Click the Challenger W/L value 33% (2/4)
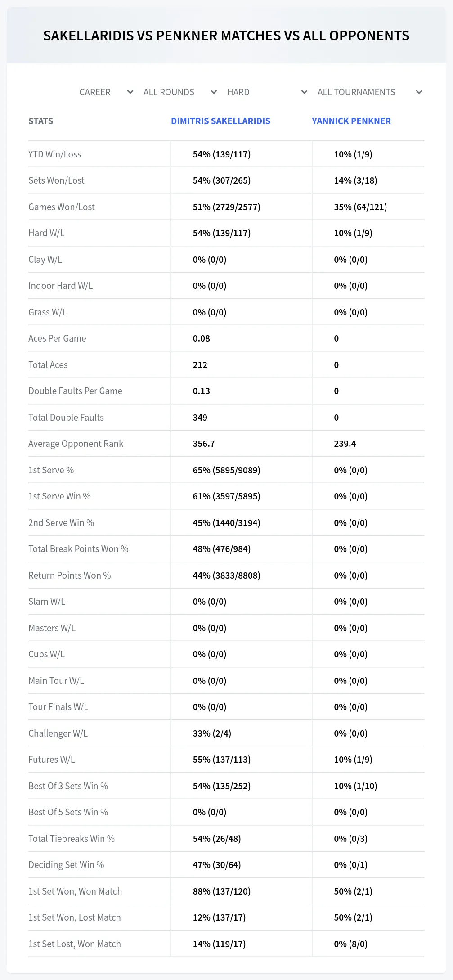The height and width of the screenshot is (980, 453). [212, 733]
